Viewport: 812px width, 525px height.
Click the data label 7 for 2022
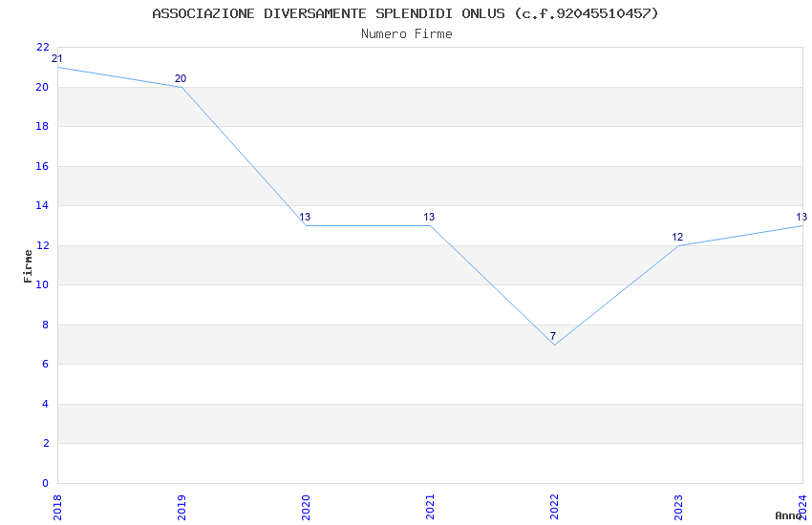coord(553,336)
